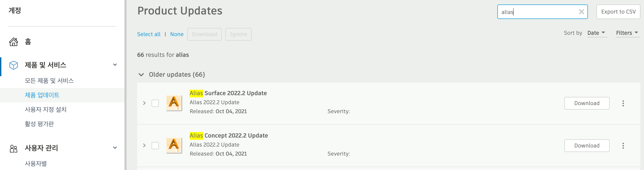Check the Alias Surface 2022.2 Update checkbox
Viewport: 644px width, 170px height.
click(x=155, y=103)
